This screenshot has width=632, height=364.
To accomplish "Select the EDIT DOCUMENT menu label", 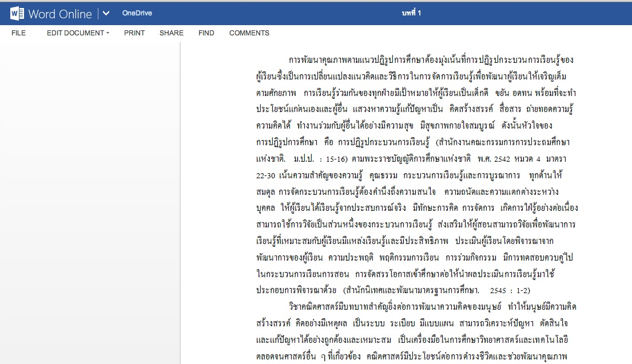I will tap(75, 33).
